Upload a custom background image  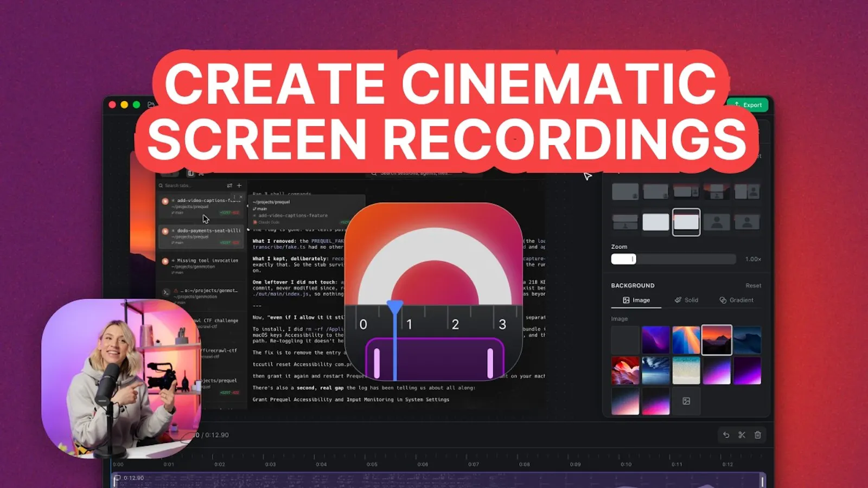pos(686,401)
